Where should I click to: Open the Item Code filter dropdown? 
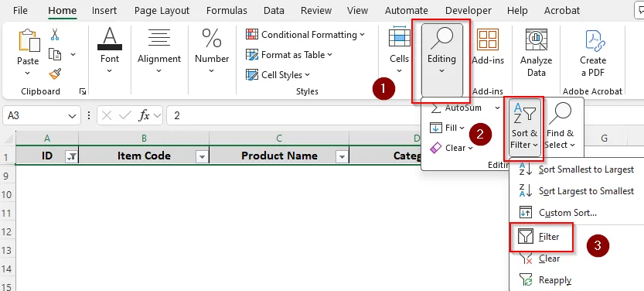pyautogui.click(x=202, y=156)
